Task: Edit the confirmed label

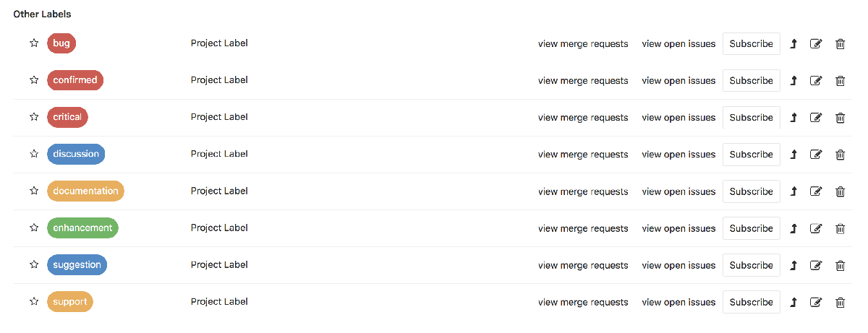Action: pos(816,81)
